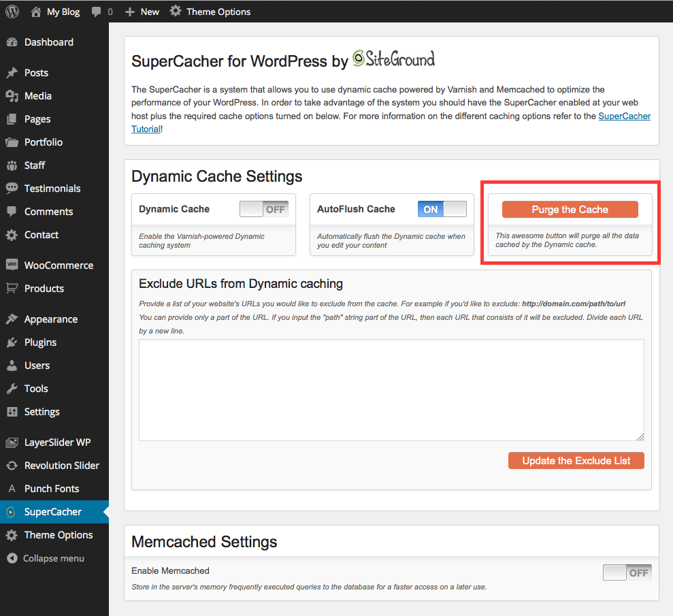The image size is (673, 616).
Task: Open Revolution Slider menu label
Action: (x=62, y=466)
